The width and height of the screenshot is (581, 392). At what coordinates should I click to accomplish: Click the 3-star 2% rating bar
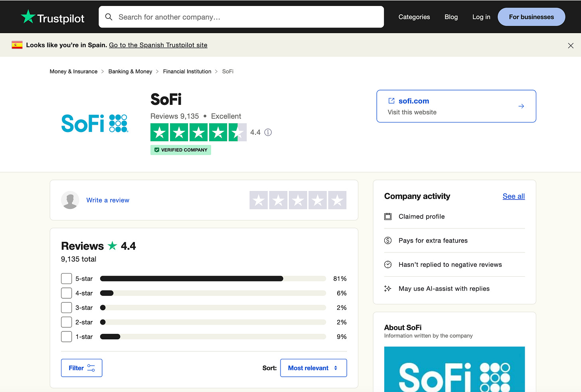pos(213,307)
